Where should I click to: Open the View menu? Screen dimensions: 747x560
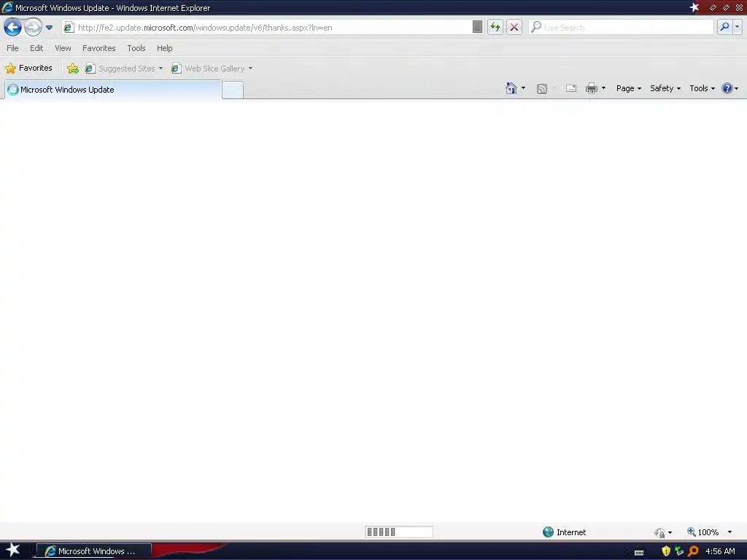click(x=63, y=48)
